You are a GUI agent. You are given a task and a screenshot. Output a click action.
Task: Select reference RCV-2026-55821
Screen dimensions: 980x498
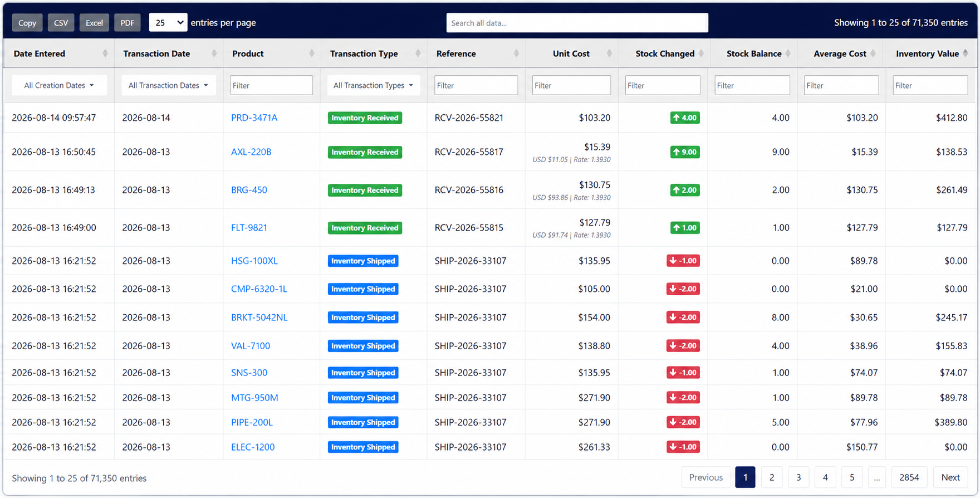(x=469, y=118)
